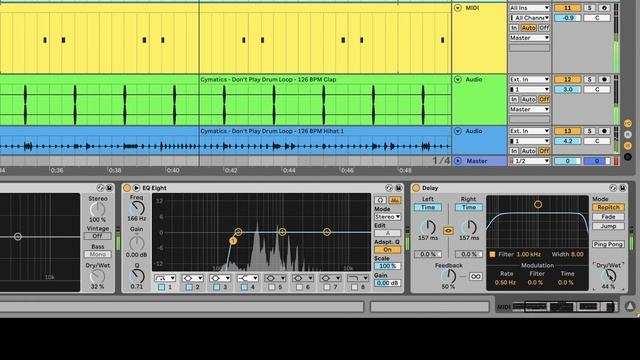Enable EQ band 6 checkbox

point(299,287)
